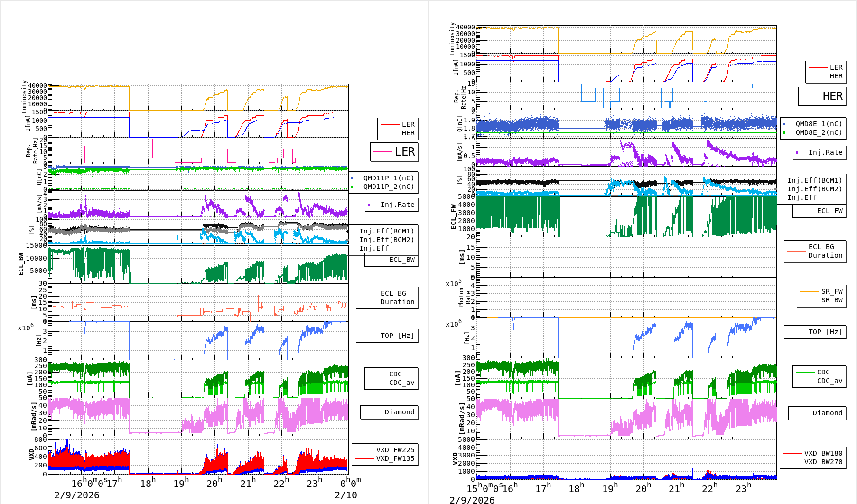
Task: Select the VXD_BW270 legend entry
Action: click(x=813, y=462)
